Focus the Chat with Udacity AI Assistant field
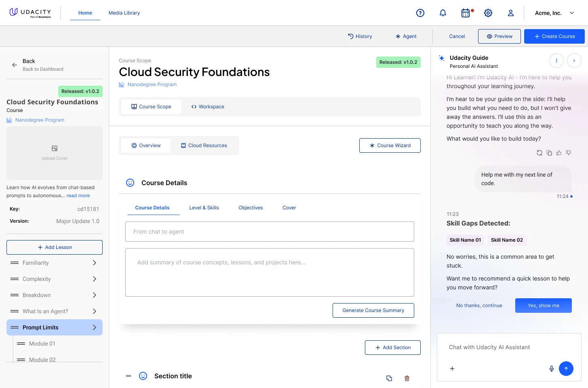The image size is (588, 388). [x=509, y=347]
